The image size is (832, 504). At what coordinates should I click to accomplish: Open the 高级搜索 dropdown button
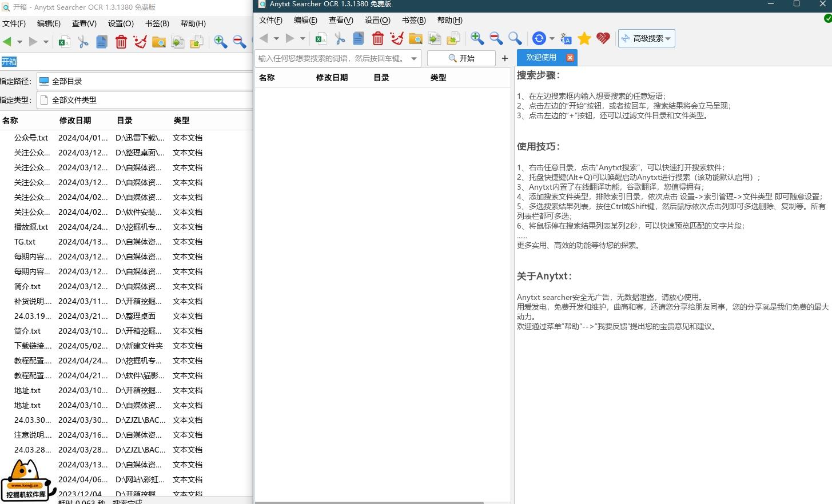coord(647,38)
